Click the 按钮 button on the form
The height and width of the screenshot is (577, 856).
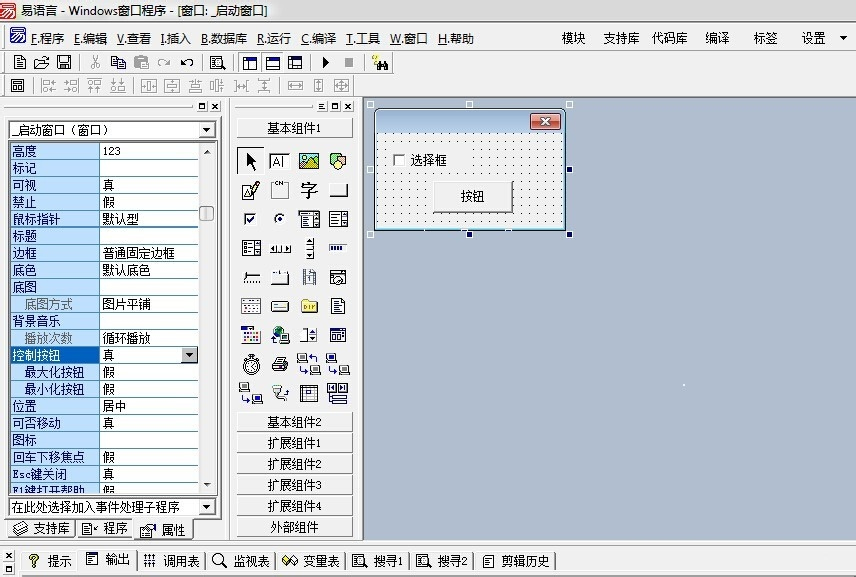click(x=472, y=197)
